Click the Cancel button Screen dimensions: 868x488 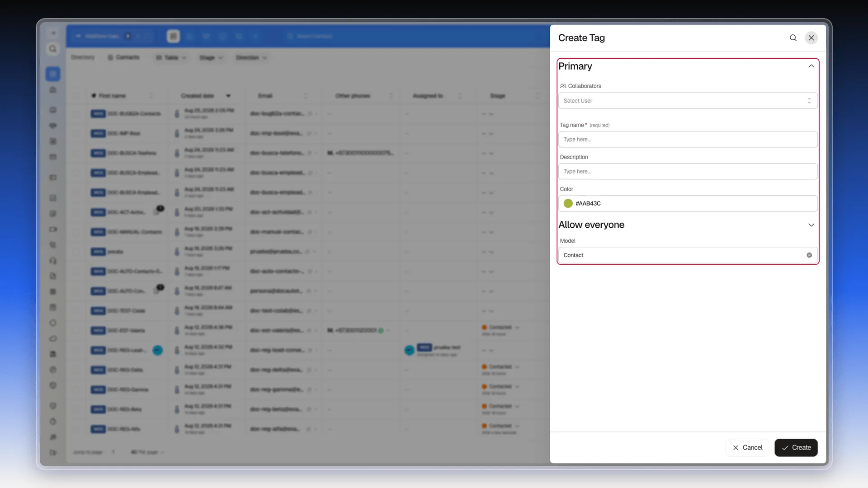coord(747,447)
